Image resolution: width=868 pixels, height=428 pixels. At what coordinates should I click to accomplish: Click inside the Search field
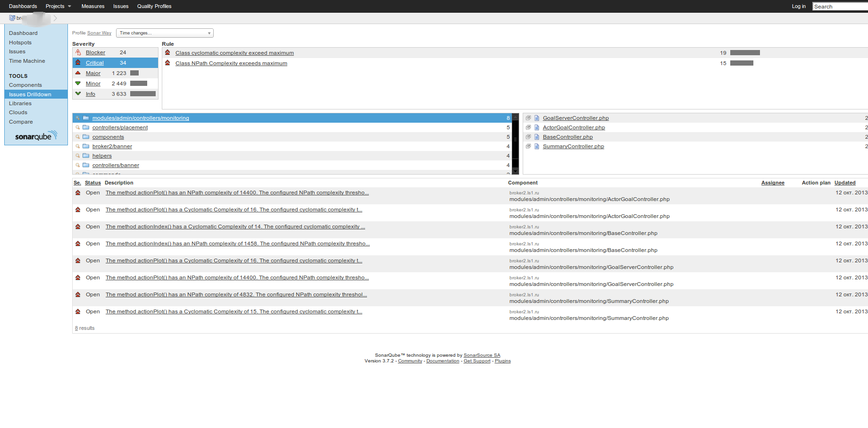(840, 7)
